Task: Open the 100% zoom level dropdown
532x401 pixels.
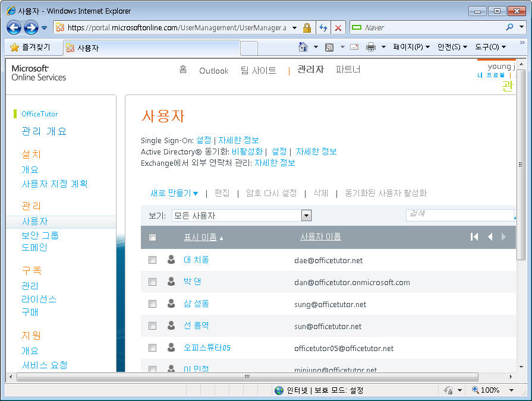Action: click(x=511, y=390)
